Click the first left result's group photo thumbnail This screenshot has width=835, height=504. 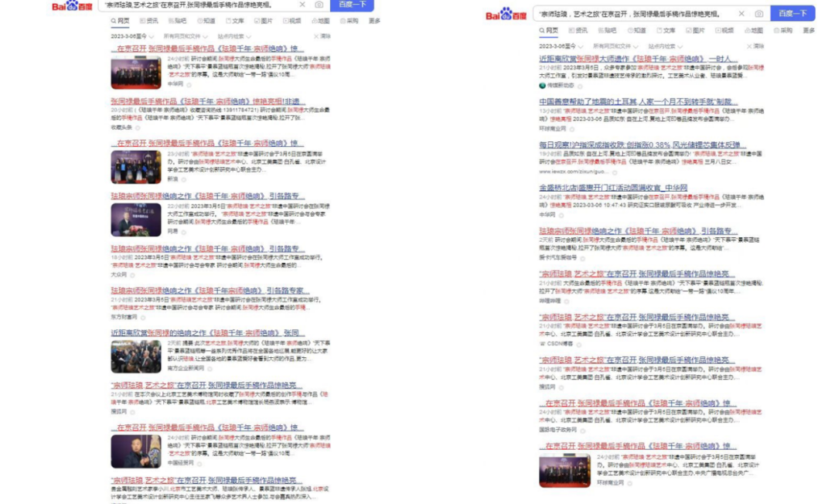tap(135, 72)
